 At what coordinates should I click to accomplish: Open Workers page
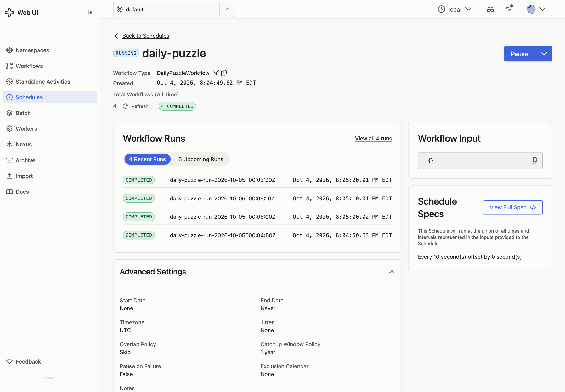point(50,129)
